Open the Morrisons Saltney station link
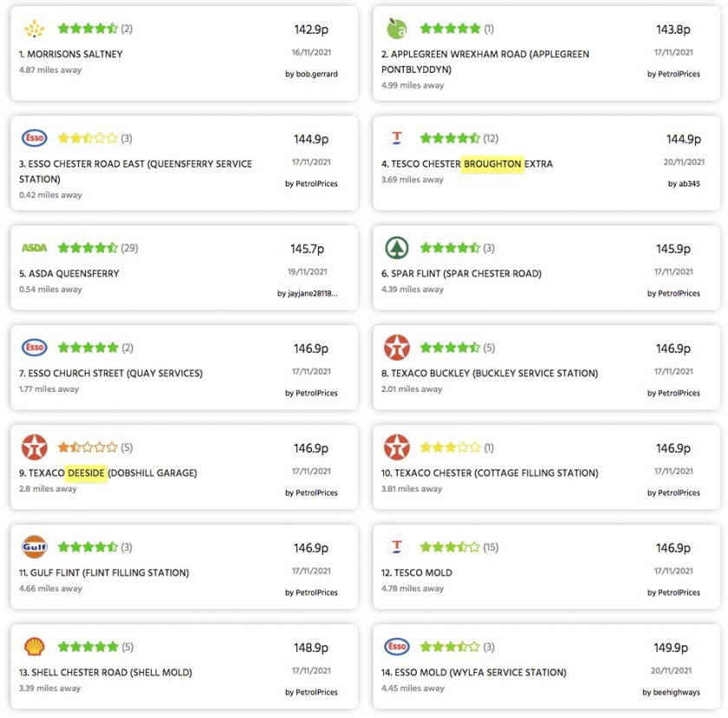 point(70,54)
